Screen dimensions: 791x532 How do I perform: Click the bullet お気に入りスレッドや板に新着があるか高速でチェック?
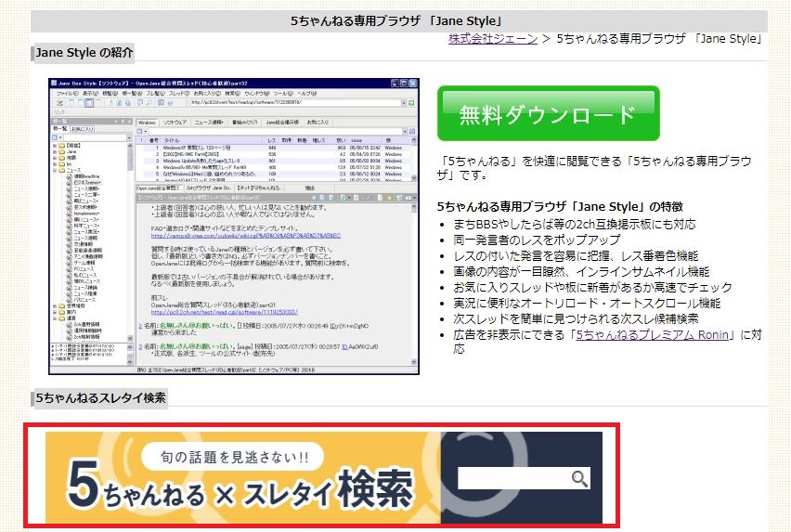click(x=592, y=288)
